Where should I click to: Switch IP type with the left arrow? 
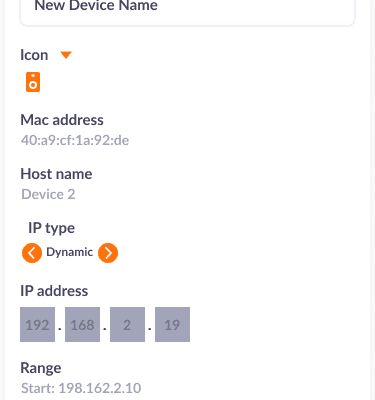pyautogui.click(x=32, y=253)
